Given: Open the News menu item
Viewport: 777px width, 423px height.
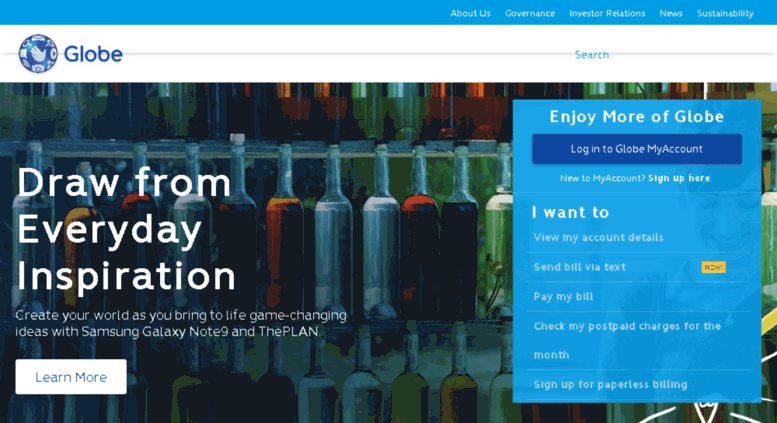Looking at the screenshot, I should (671, 13).
